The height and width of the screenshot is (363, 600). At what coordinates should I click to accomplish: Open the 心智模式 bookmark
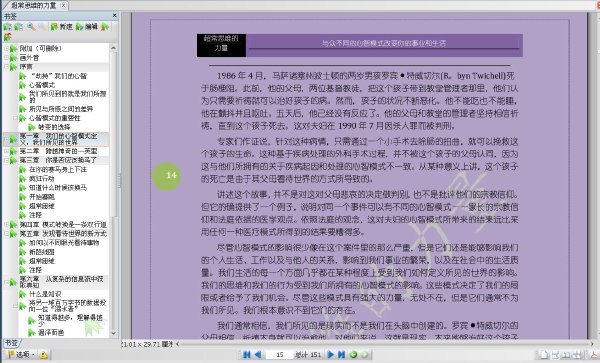[42, 85]
